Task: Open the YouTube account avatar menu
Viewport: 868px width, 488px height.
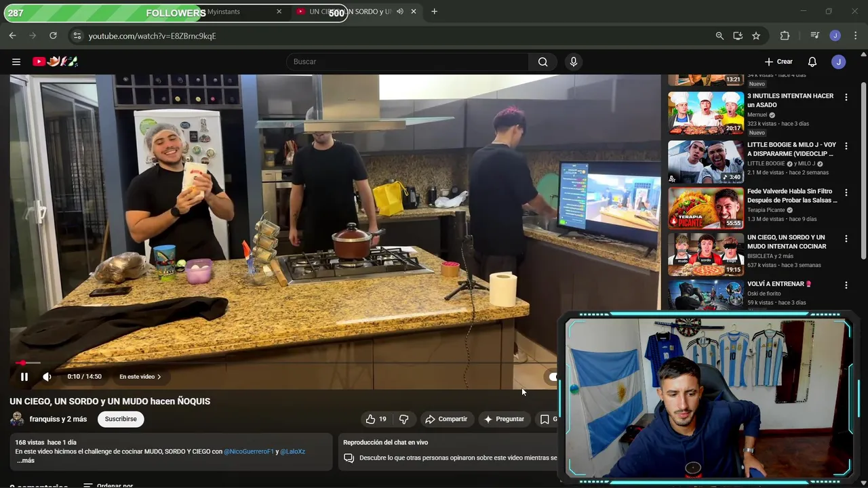Action: [839, 62]
